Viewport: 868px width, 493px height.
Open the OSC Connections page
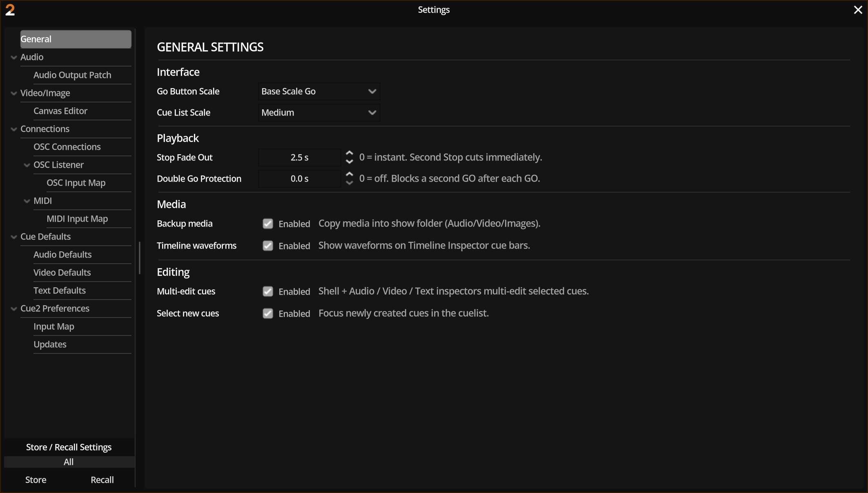pos(82,147)
